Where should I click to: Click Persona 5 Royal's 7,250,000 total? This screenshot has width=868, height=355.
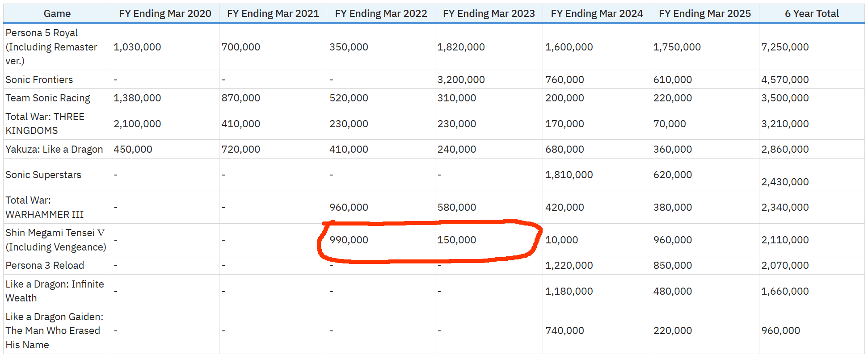pos(785,47)
